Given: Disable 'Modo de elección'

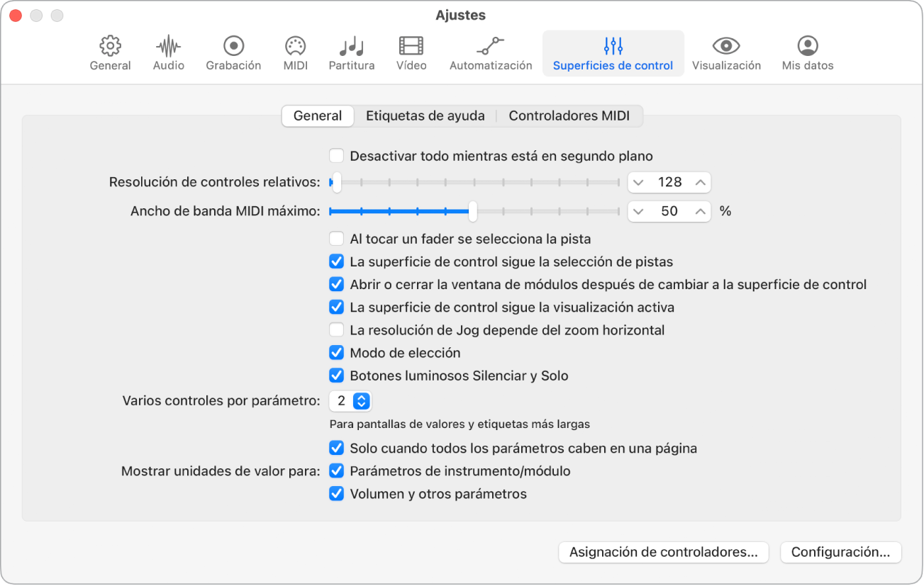Looking at the screenshot, I should [x=336, y=352].
